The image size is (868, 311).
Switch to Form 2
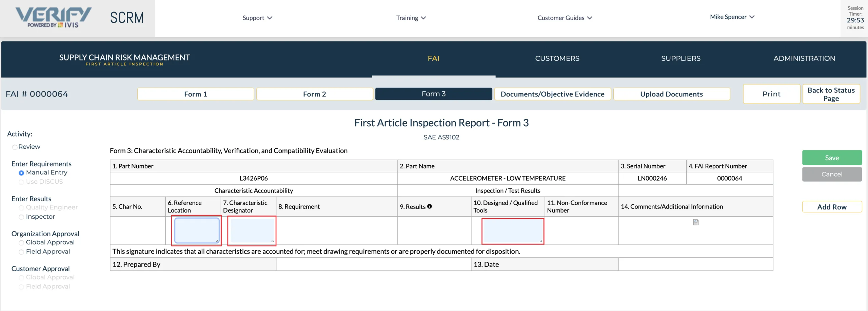[315, 94]
